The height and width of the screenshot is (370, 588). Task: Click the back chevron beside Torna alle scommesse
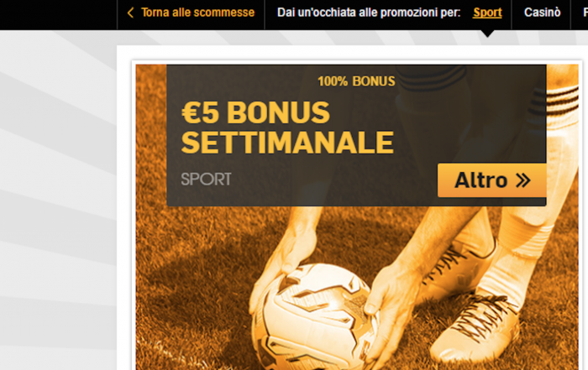click(130, 13)
